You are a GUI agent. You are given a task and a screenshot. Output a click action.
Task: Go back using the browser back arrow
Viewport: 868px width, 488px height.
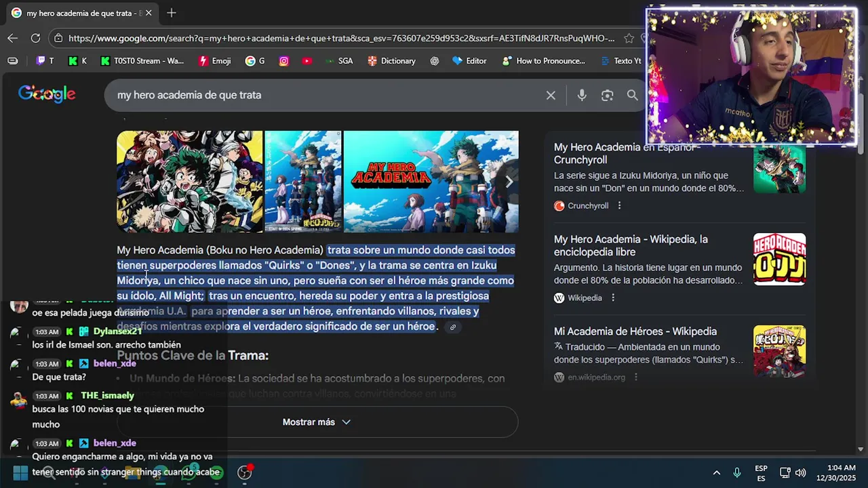[x=13, y=38]
